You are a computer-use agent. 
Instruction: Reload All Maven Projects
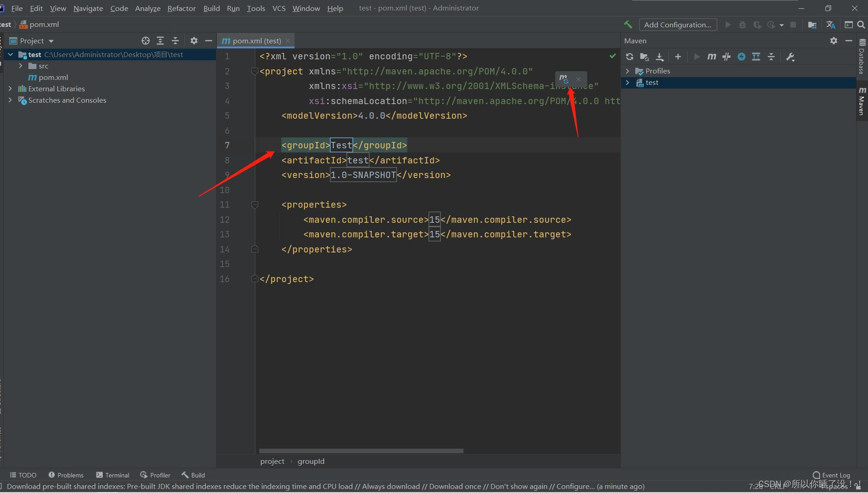click(630, 57)
